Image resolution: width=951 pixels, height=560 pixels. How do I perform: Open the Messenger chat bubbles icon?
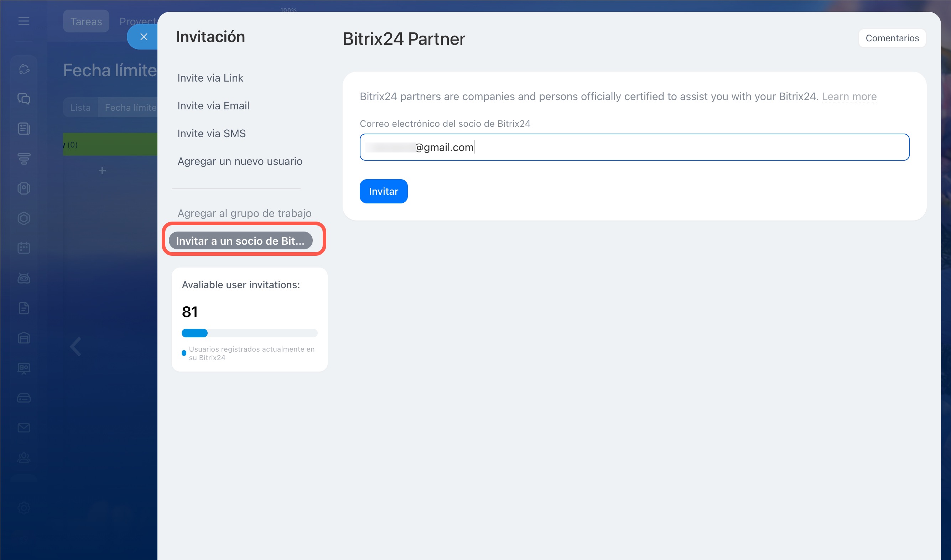24,99
